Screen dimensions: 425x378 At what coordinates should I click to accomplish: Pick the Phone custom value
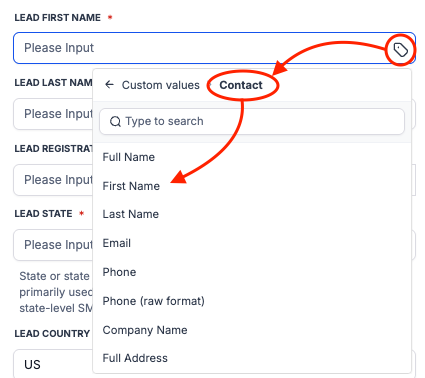tap(119, 272)
